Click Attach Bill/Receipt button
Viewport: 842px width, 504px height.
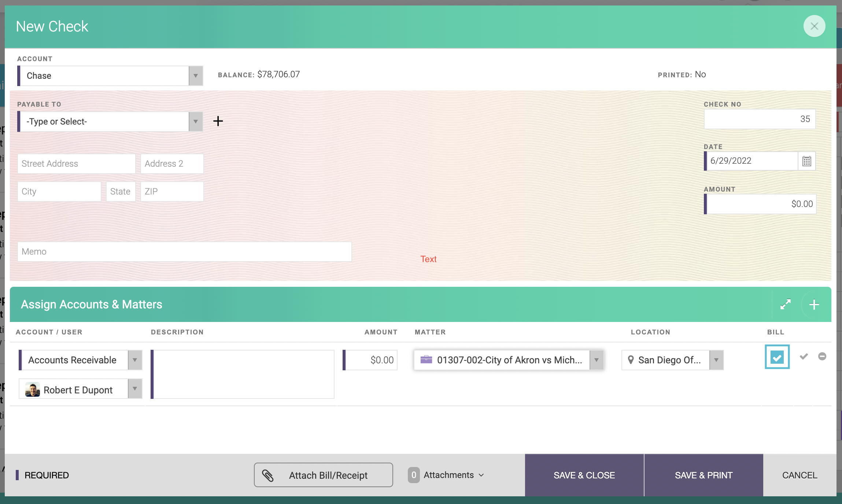[x=323, y=475]
